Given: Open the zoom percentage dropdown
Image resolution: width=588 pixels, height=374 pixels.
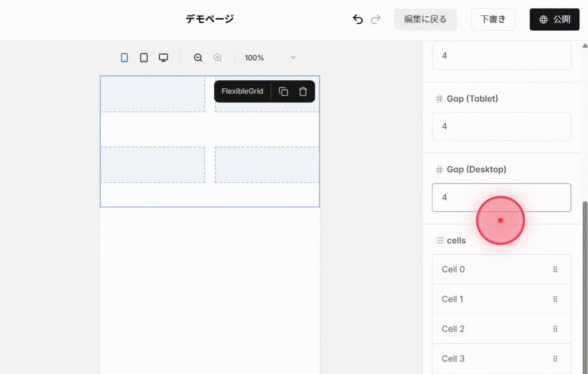Looking at the screenshot, I should pyautogui.click(x=293, y=58).
